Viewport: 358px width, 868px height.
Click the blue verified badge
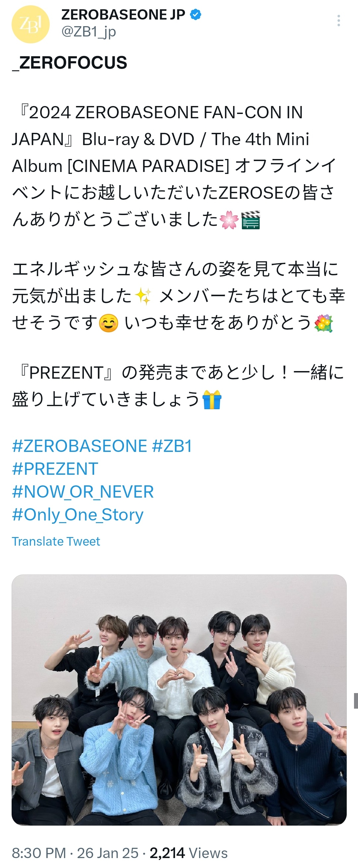tap(196, 15)
